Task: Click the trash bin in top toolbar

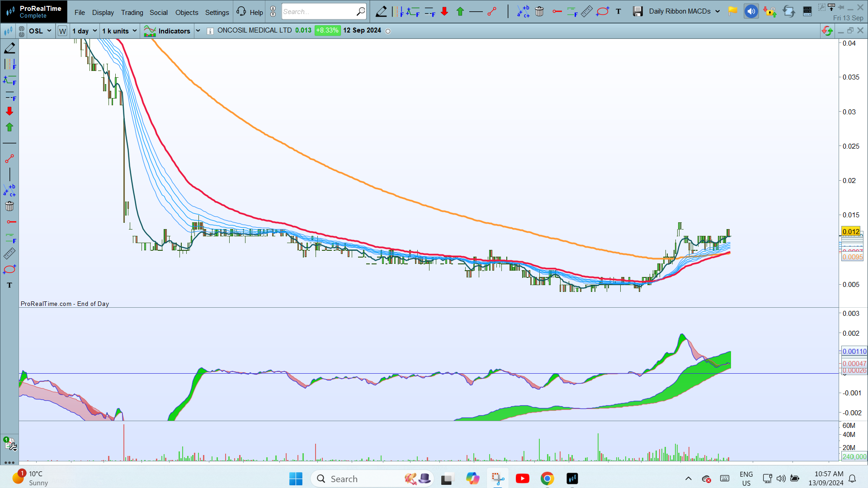Action: [539, 11]
